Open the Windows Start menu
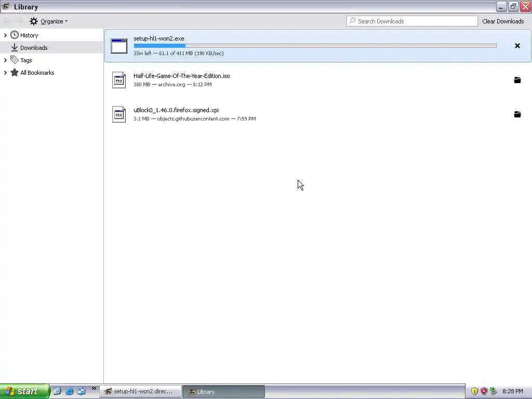 click(x=25, y=391)
